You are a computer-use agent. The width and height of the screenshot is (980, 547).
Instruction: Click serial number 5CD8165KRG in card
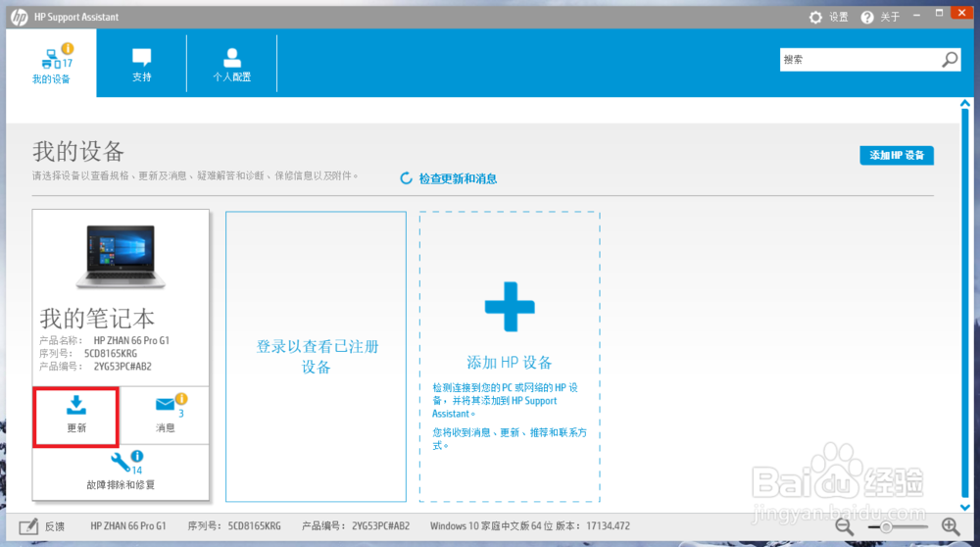[111, 354]
